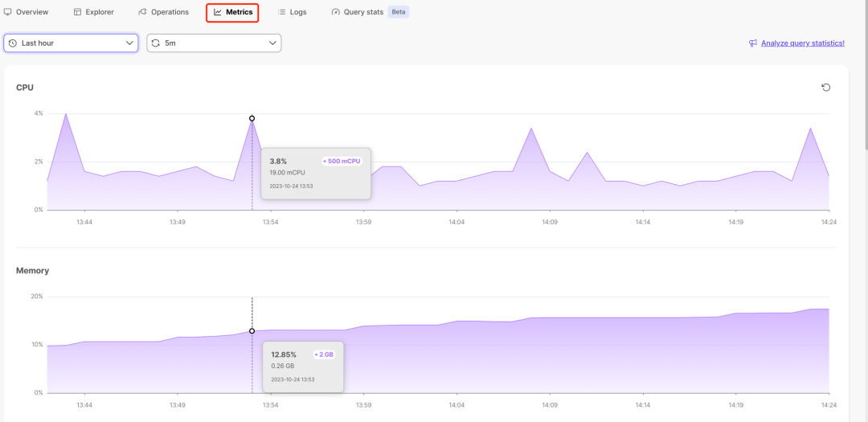Click the megaphone icon beside Analyze link

coord(753,43)
